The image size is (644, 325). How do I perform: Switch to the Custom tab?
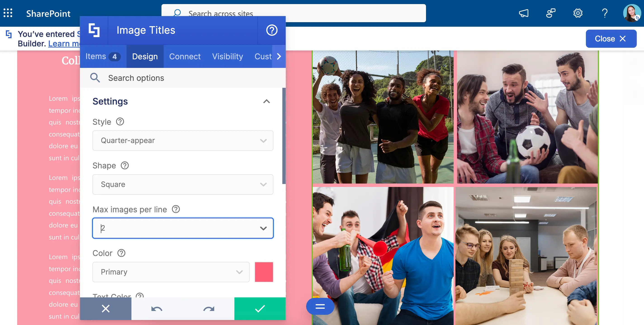click(263, 56)
